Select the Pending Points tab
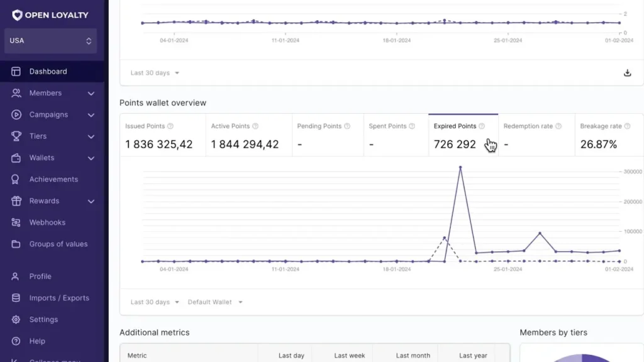This screenshot has width=644, height=362. click(328, 135)
